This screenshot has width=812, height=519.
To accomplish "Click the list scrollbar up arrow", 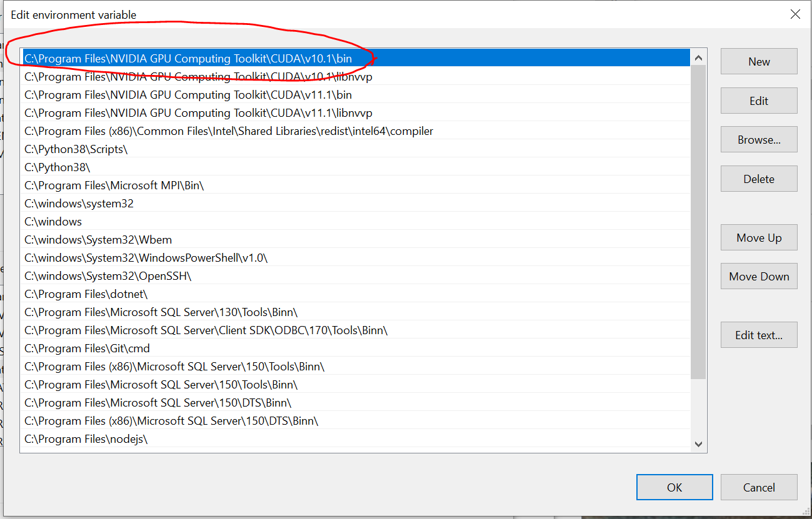I will [x=698, y=58].
